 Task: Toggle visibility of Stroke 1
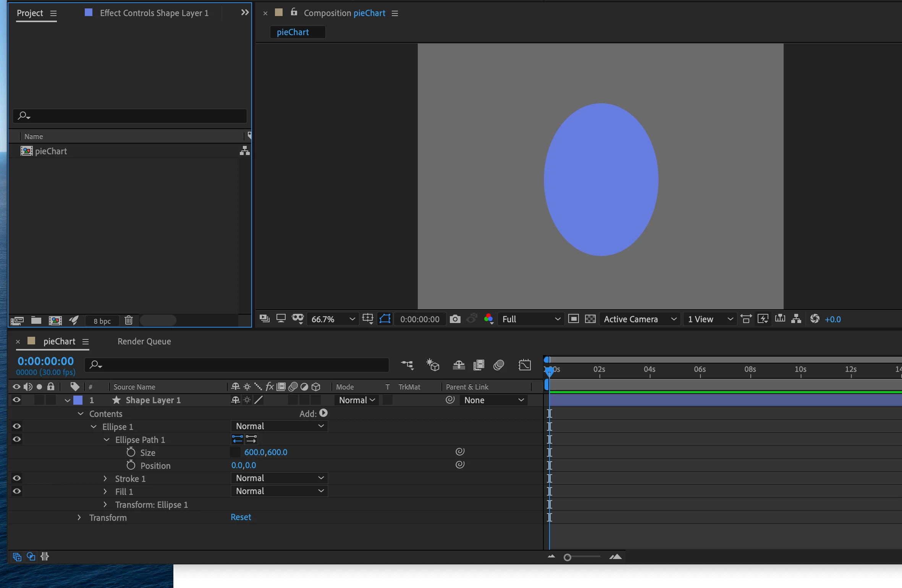tap(17, 478)
